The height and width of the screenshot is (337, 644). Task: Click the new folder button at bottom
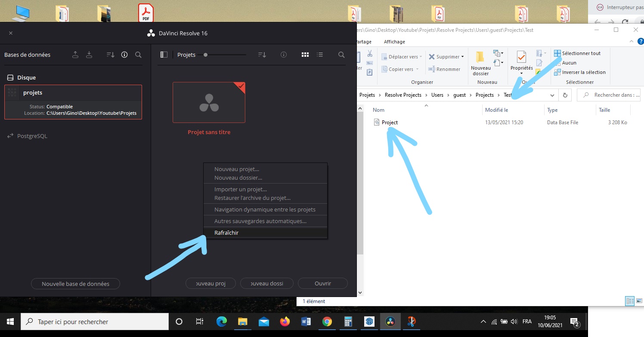(x=267, y=283)
